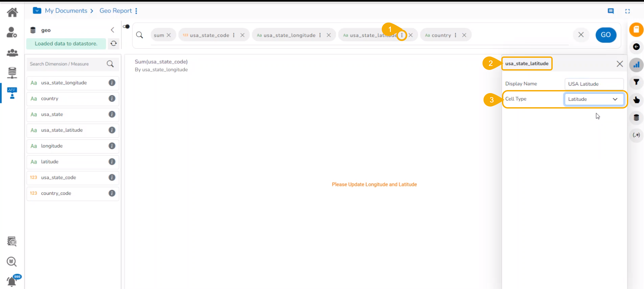Click Sum(usa_state_code) chart title

[161, 62]
